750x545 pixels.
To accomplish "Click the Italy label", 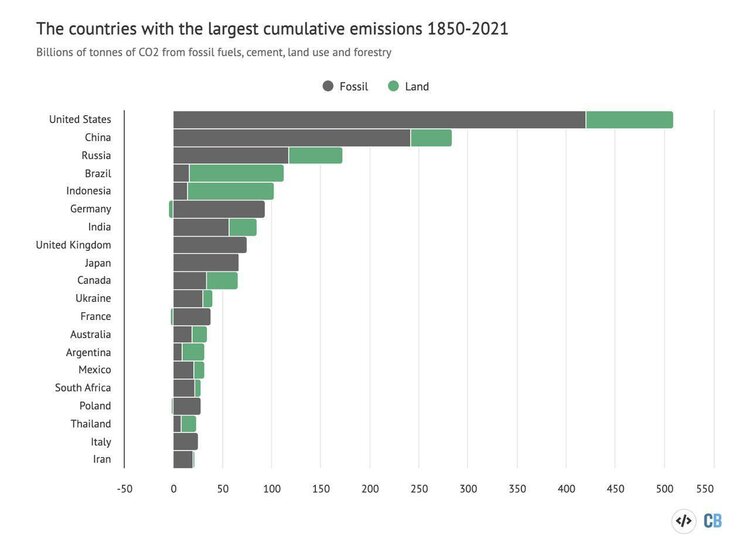I will (x=101, y=442).
